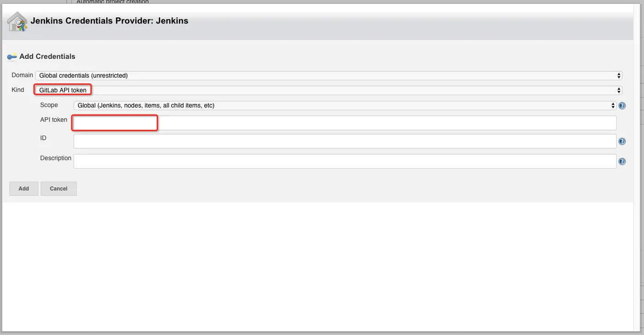Image resolution: width=644 pixels, height=335 pixels.
Task: Click the Kind label
Action: [x=18, y=90]
